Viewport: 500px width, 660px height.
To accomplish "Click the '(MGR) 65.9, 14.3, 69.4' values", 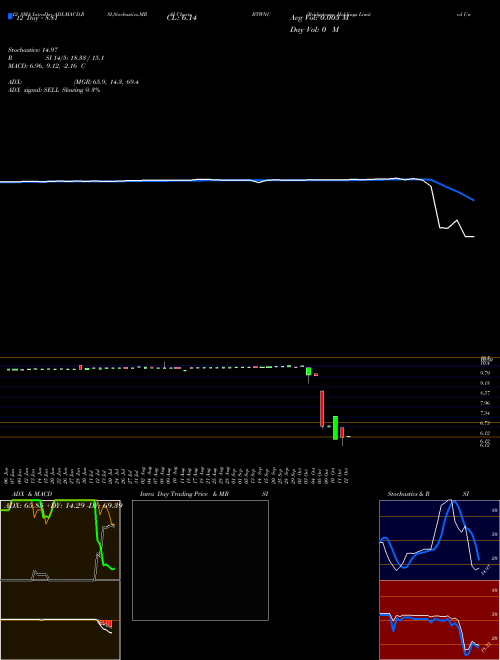I will click(x=106, y=82).
